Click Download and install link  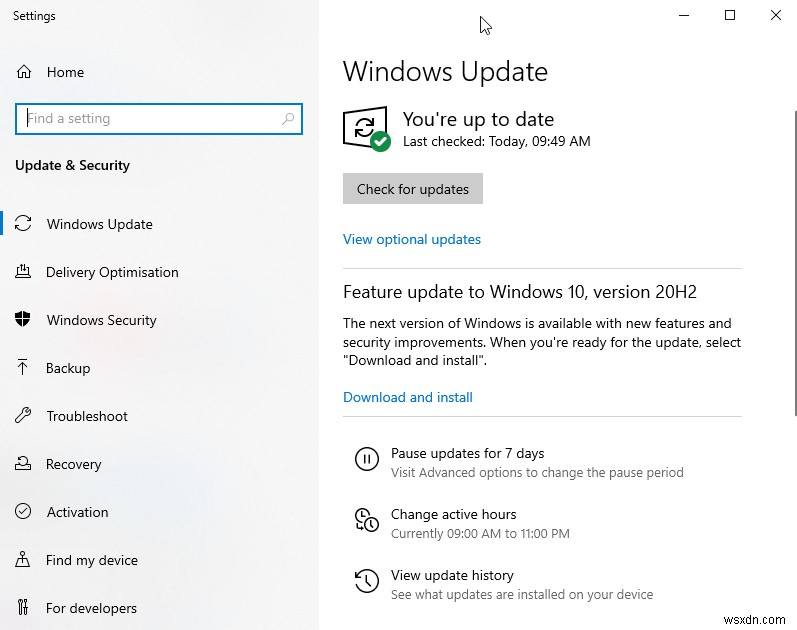pyautogui.click(x=408, y=397)
